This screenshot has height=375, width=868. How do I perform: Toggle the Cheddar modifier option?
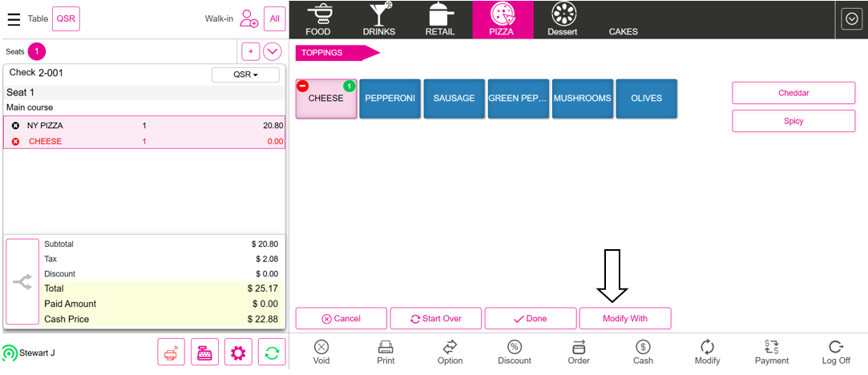(x=793, y=93)
